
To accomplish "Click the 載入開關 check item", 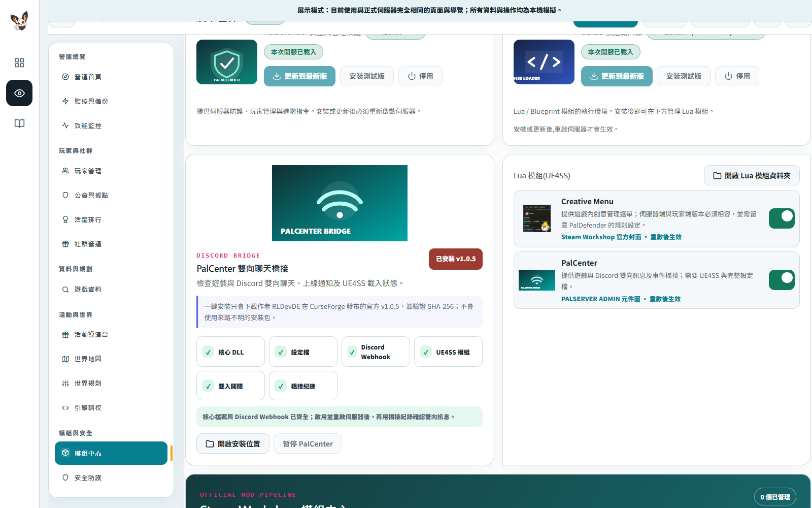I will [230, 386].
